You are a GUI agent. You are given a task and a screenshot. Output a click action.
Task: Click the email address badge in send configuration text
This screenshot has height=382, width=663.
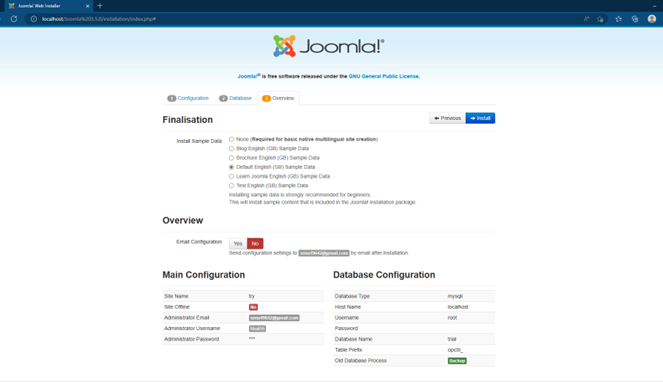pos(324,253)
